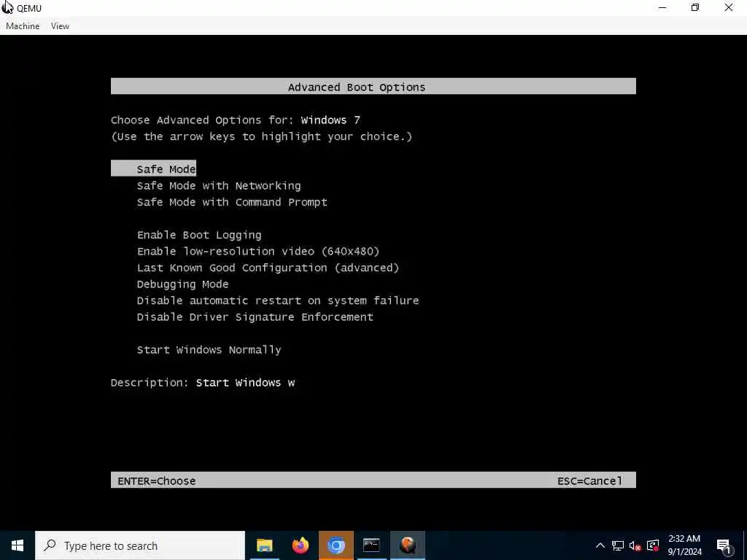Open the View menu in QEMU
The image size is (747, 560).
(x=60, y=26)
